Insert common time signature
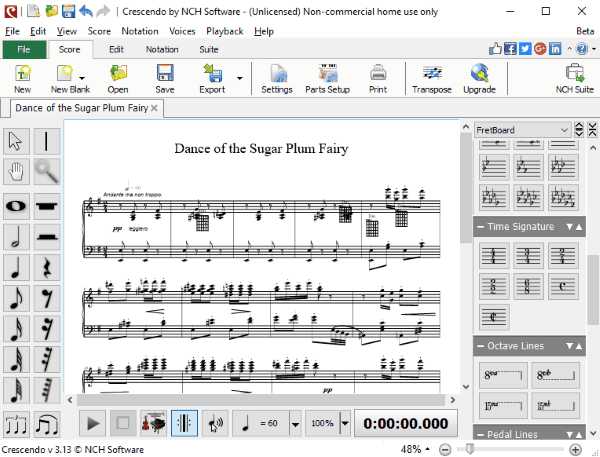The height and width of the screenshot is (457, 600). tap(563, 286)
